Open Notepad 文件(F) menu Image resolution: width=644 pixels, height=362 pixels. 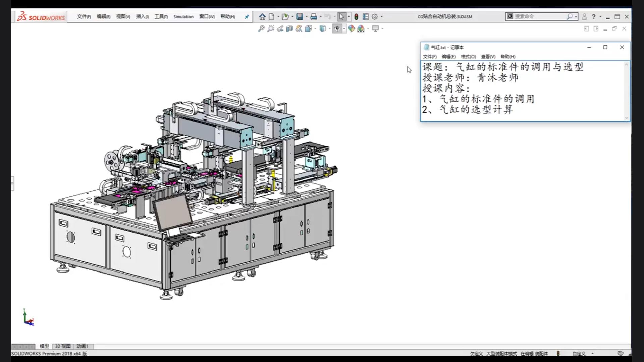point(430,57)
